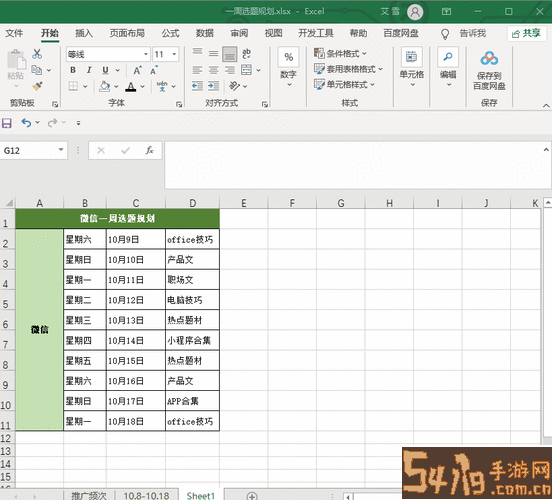Toggle Italic formatting

pyautogui.click(x=89, y=70)
